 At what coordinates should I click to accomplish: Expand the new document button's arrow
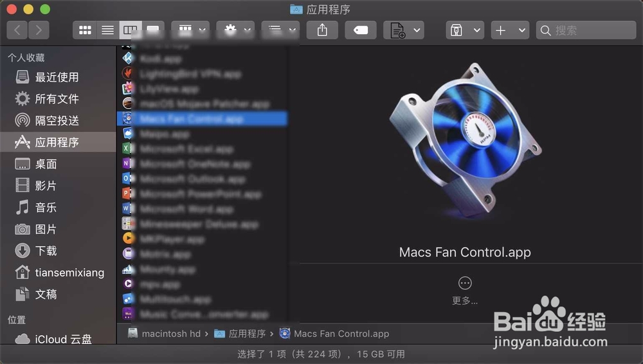click(417, 30)
